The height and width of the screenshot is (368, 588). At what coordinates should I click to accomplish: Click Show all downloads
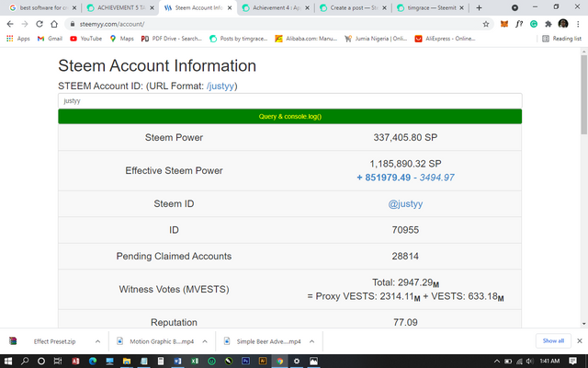(x=553, y=341)
